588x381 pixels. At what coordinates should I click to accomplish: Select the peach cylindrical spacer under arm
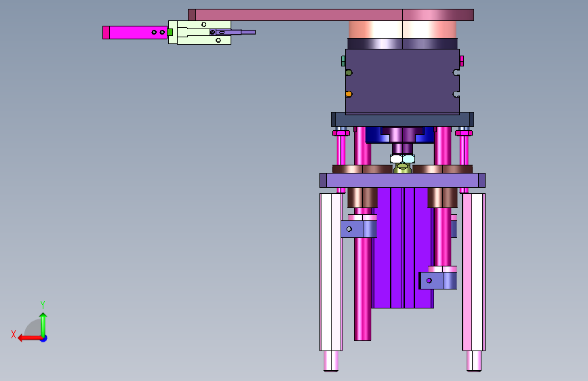point(402,29)
